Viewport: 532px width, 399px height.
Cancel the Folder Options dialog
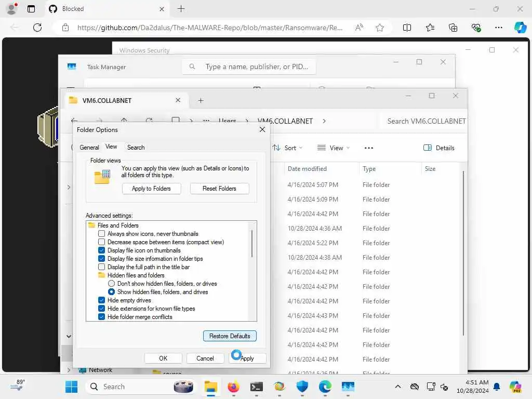click(205, 358)
